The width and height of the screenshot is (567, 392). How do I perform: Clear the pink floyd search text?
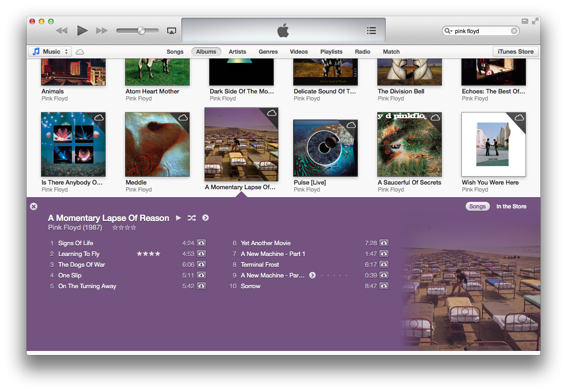(514, 31)
